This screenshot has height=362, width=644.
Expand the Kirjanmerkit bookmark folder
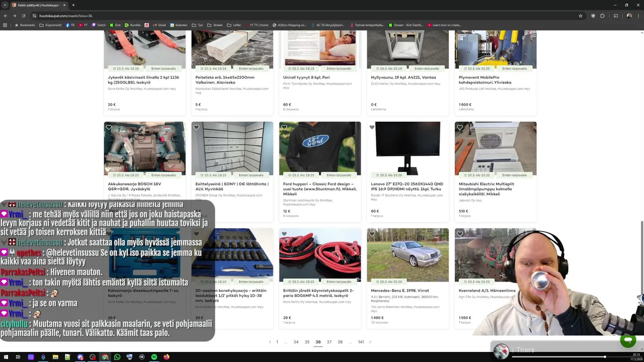(x=51, y=25)
